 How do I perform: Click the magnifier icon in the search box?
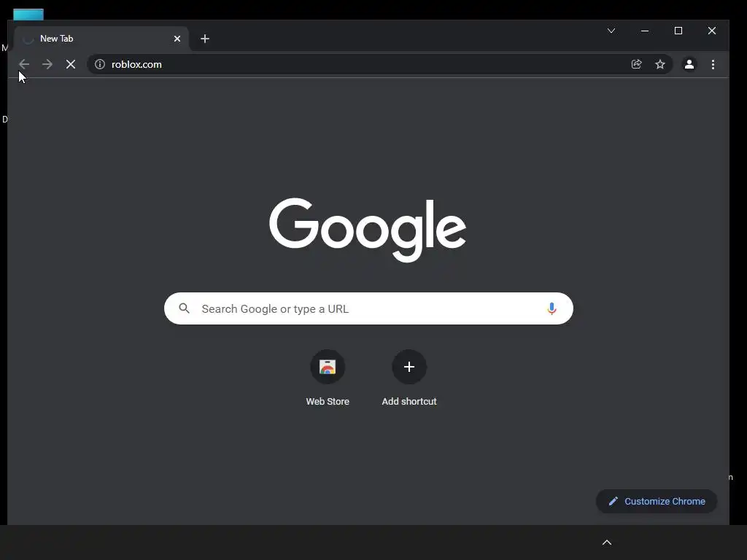pos(185,308)
